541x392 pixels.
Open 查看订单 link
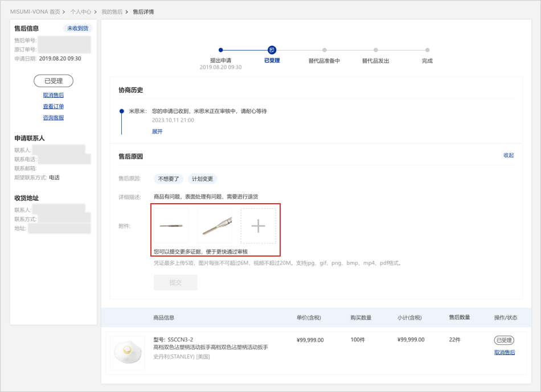click(x=54, y=106)
